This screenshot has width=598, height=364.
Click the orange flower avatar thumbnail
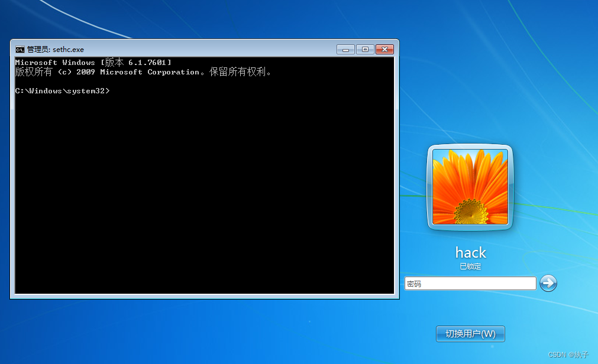[470, 187]
